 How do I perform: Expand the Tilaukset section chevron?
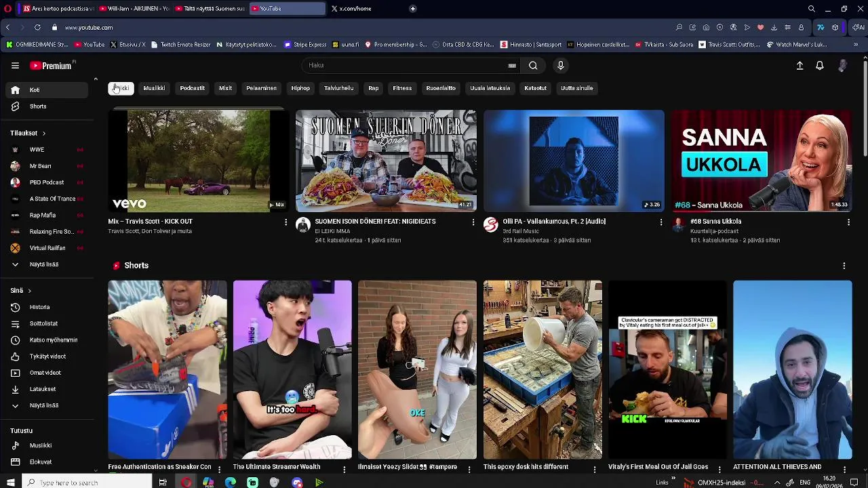[x=43, y=134]
